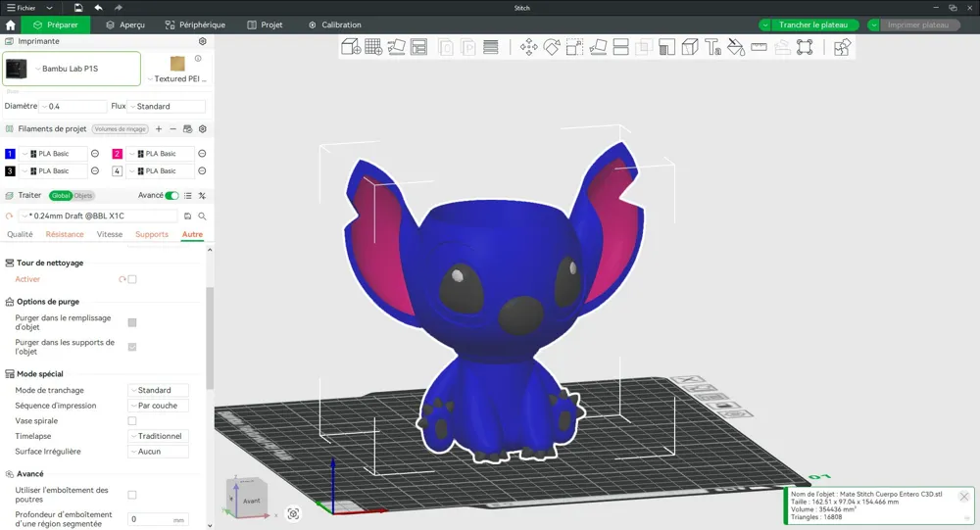
Task: Add a filament with the plus icon
Action: pos(159,128)
